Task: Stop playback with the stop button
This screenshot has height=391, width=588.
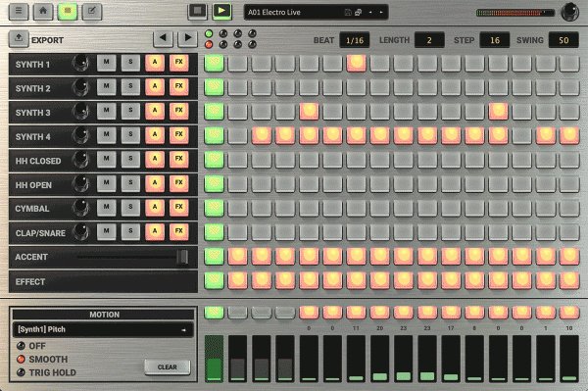Action: [x=198, y=11]
